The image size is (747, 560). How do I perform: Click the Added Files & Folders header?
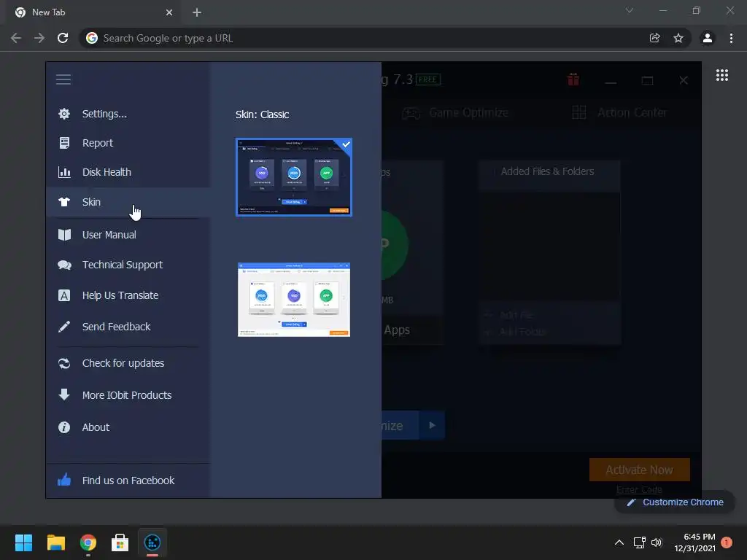tap(547, 171)
